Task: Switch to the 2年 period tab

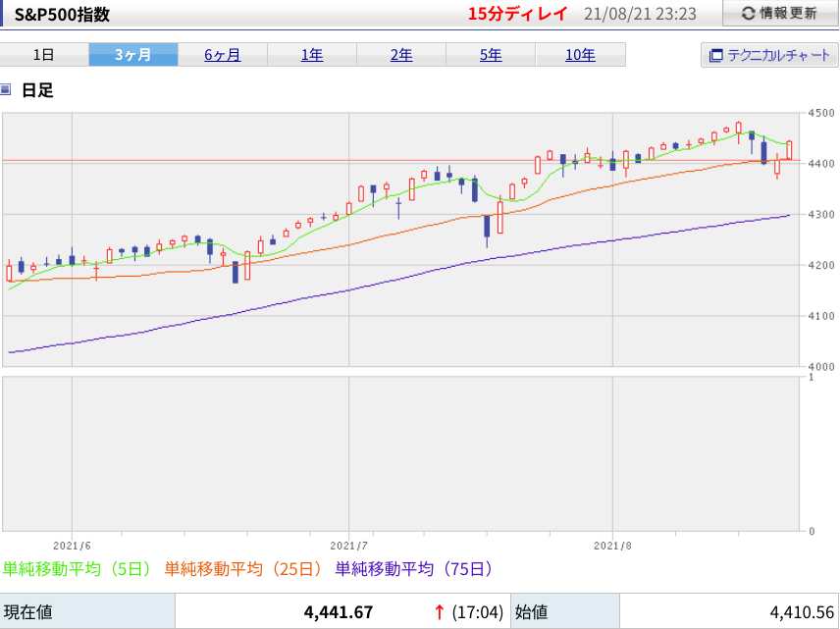Action: pos(401,55)
